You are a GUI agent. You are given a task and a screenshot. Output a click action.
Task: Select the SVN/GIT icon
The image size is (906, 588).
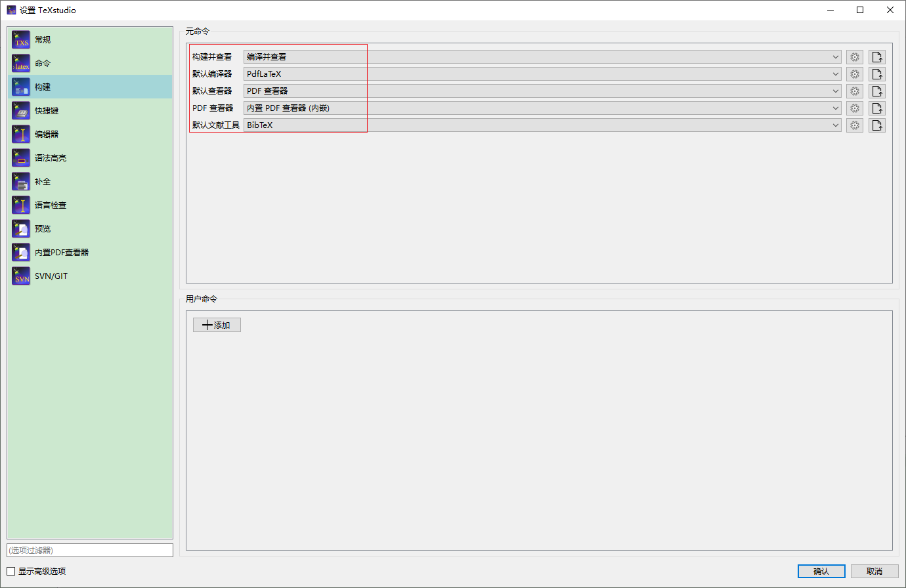click(x=21, y=276)
